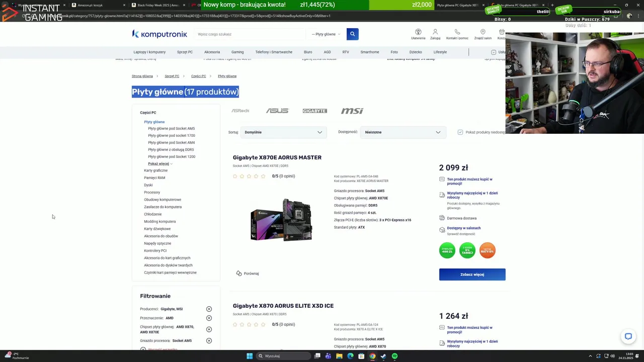644x362 pixels.
Task: Click Części PC breadcrumb
Action: [x=198, y=76]
